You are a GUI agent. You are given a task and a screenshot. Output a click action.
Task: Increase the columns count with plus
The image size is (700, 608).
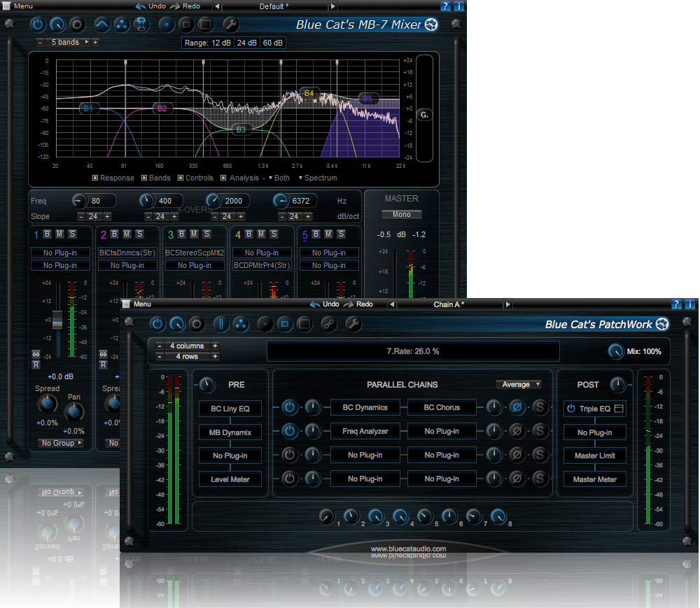click(x=215, y=346)
